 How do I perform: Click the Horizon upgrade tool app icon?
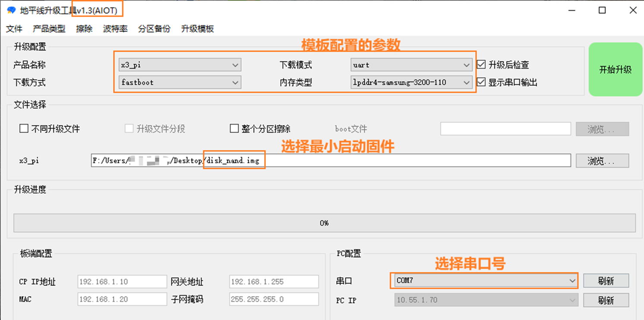(11, 10)
